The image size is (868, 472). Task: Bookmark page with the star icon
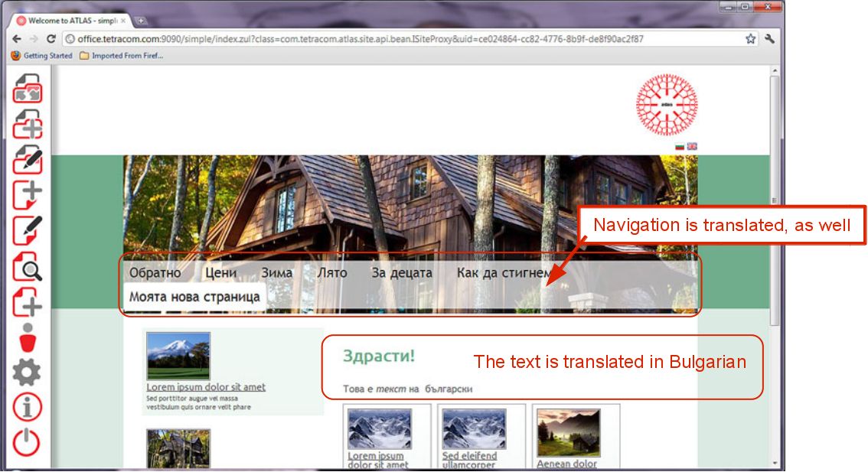pyautogui.click(x=751, y=39)
